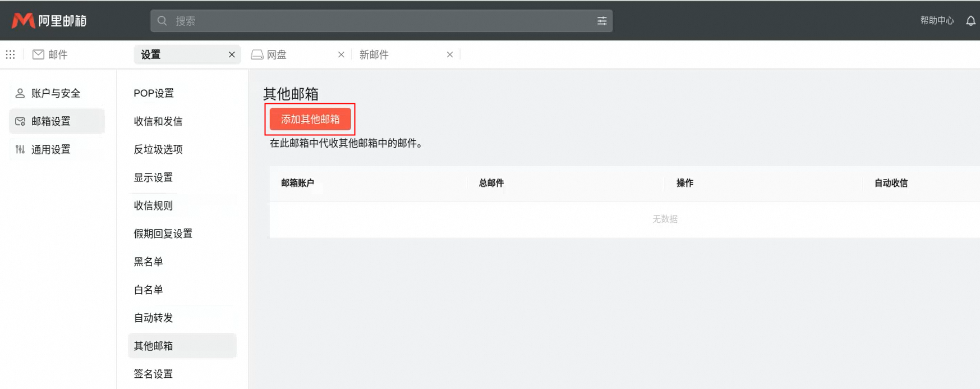Go to 反垃圾选项 settings
This screenshot has height=389, width=980.
pyautogui.click(x=158, y=149)
